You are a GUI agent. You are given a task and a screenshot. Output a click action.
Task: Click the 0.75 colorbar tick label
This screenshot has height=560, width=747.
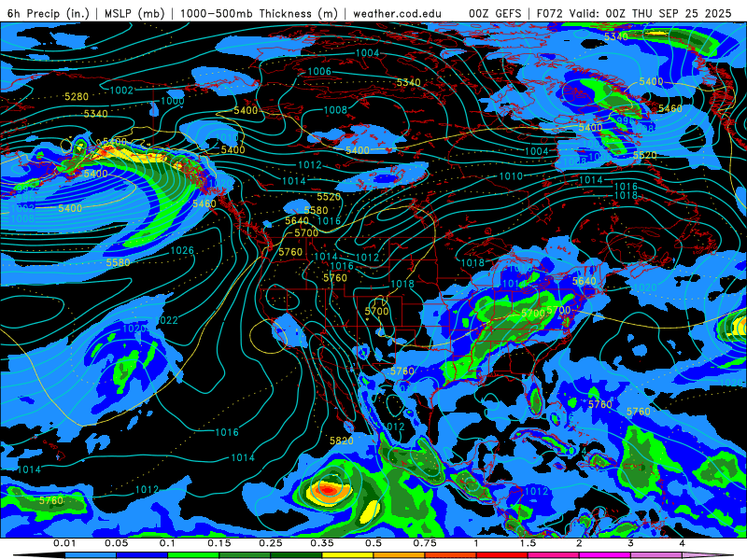425,543
